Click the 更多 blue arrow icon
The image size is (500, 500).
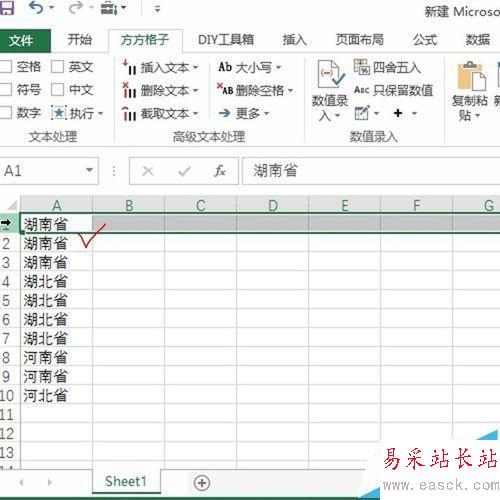pos(225,113)
